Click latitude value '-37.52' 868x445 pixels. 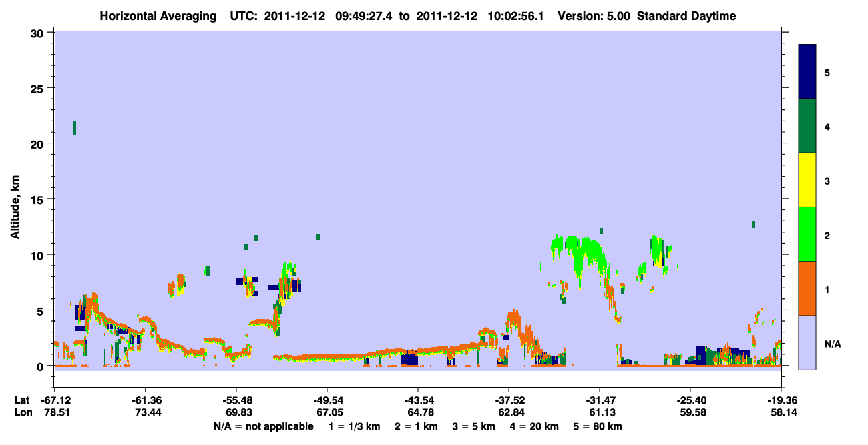point(509,400)
